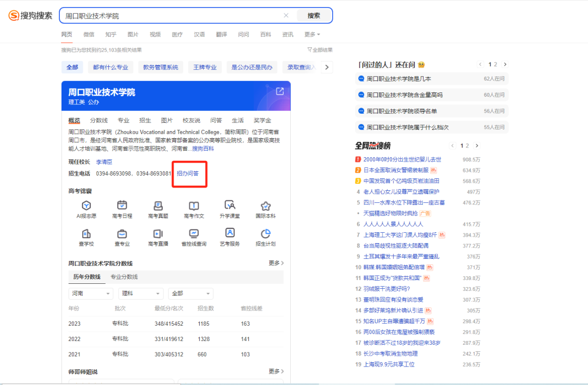Screen dimensions: 588x385
Task: Expand the 更多 search categories dropdown
Action: pos(312,34)
